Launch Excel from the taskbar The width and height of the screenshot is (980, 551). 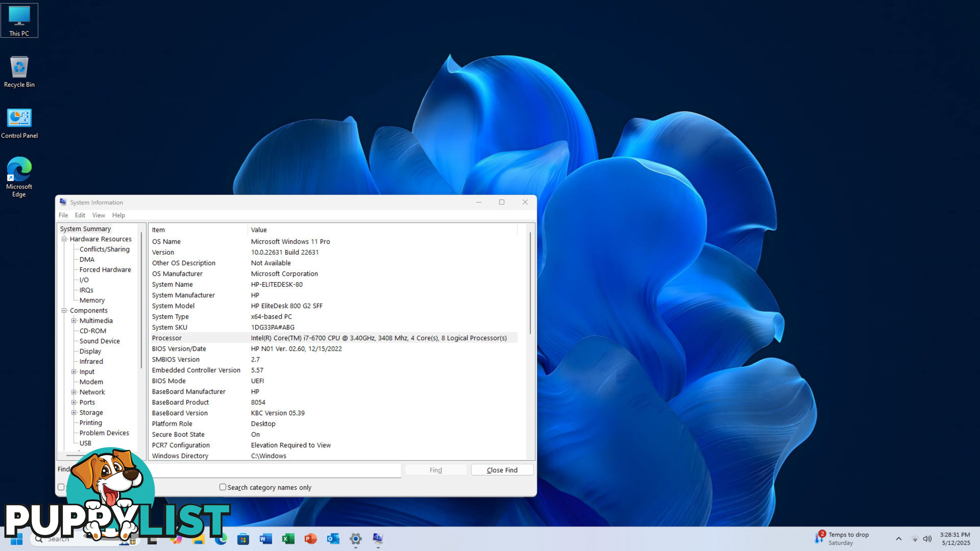coord(288,539)
